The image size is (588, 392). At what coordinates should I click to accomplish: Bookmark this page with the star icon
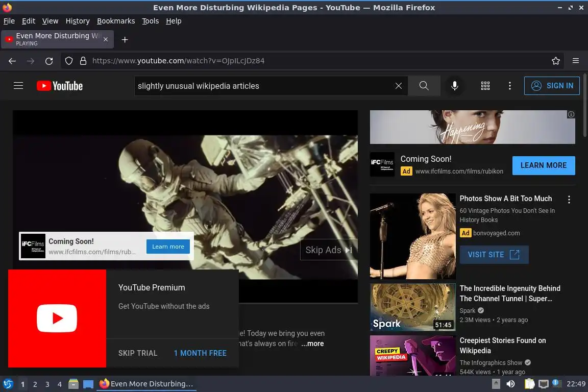[x=556, y=61]
